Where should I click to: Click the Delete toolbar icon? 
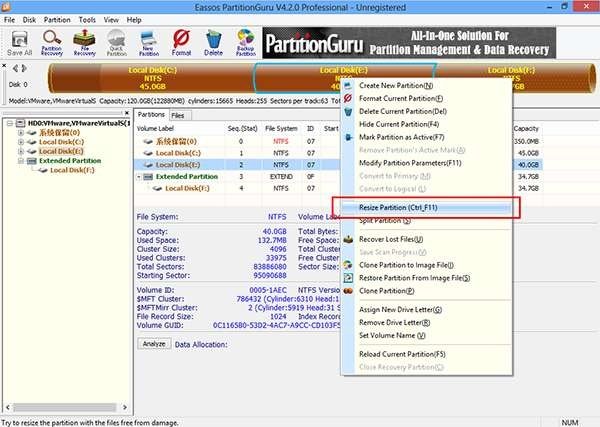tap(213, 43)
